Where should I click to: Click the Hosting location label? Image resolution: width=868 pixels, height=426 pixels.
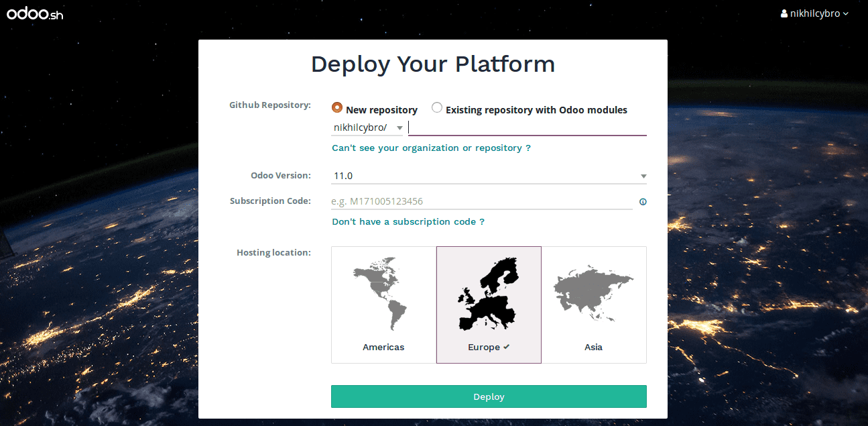click(273, 252)
